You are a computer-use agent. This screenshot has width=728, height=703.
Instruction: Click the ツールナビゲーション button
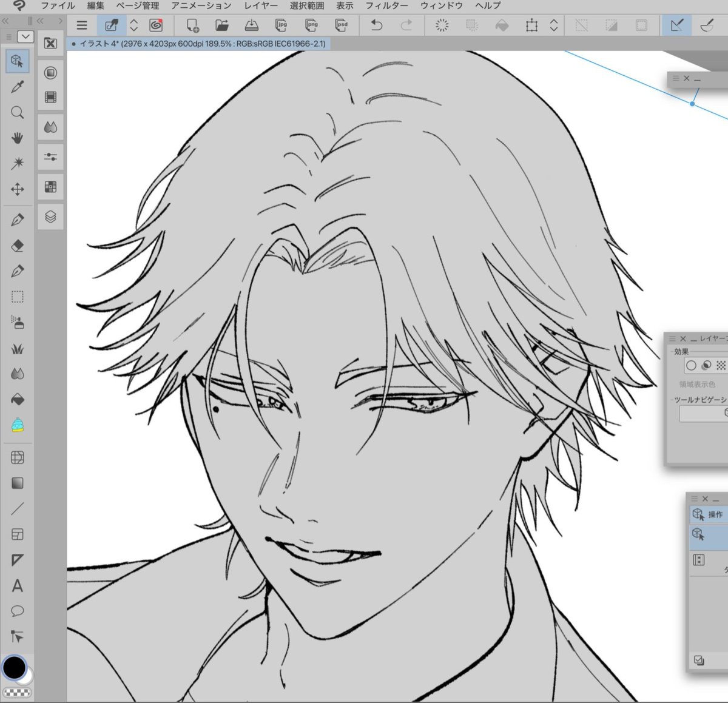coord(703,413)
